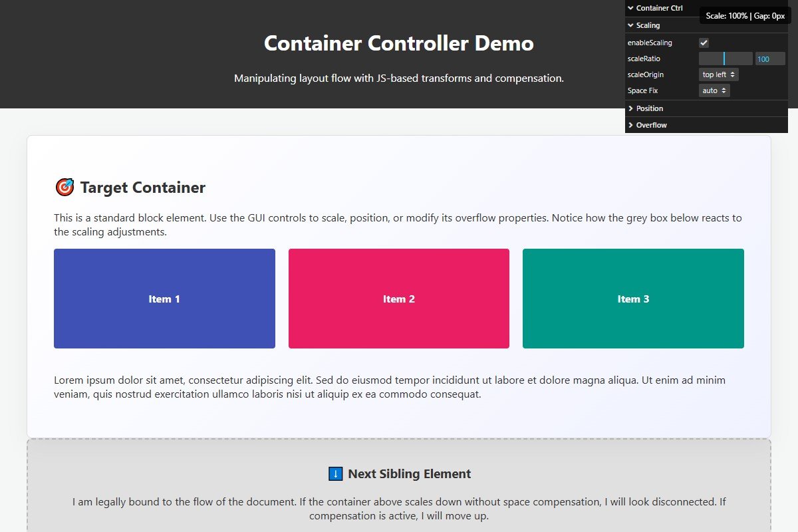Click the chevron icon beside Scaling section
This screenshot has height=532, width=798.
coord(630,25)
